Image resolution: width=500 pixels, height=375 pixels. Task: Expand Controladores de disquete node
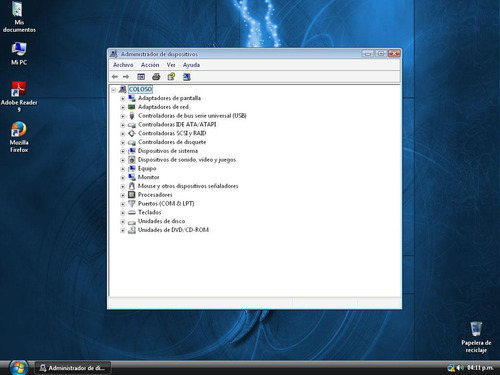point(122,143)
